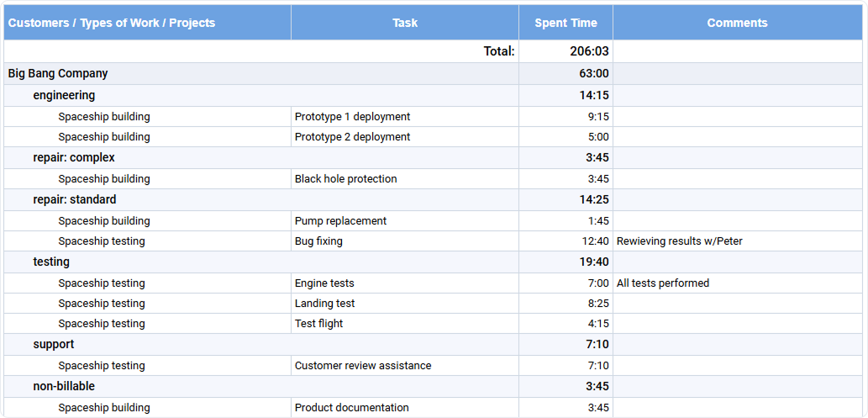
Task: Click 'Spaceship testing' beside Engine tests
Action: pos(102,283)
